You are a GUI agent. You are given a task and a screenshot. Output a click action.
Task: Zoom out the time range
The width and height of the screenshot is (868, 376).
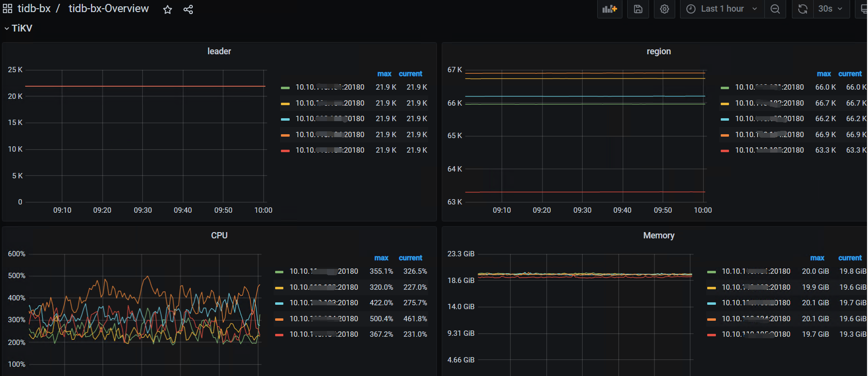[775, 9]
